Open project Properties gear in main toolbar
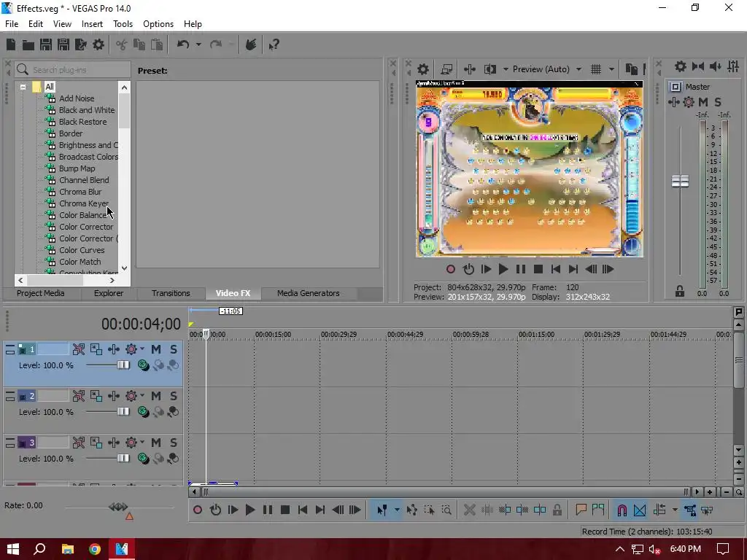This screenshot has width=747, height=560. coord(98,44)
